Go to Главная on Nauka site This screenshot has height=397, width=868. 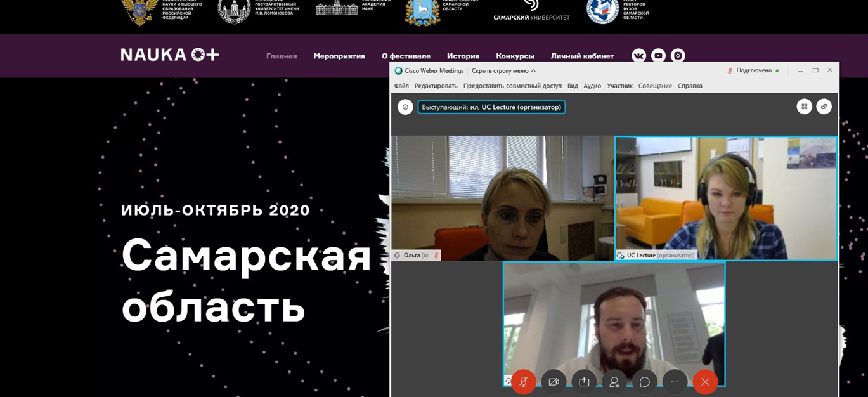[282, 56]
